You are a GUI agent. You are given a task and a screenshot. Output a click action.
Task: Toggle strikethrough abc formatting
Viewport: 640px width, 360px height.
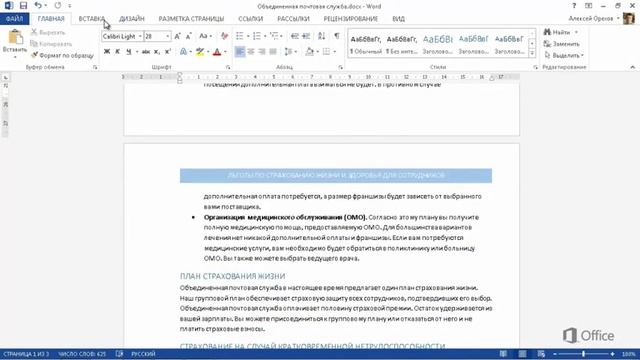pyautogui.click(x=145, y=52)
